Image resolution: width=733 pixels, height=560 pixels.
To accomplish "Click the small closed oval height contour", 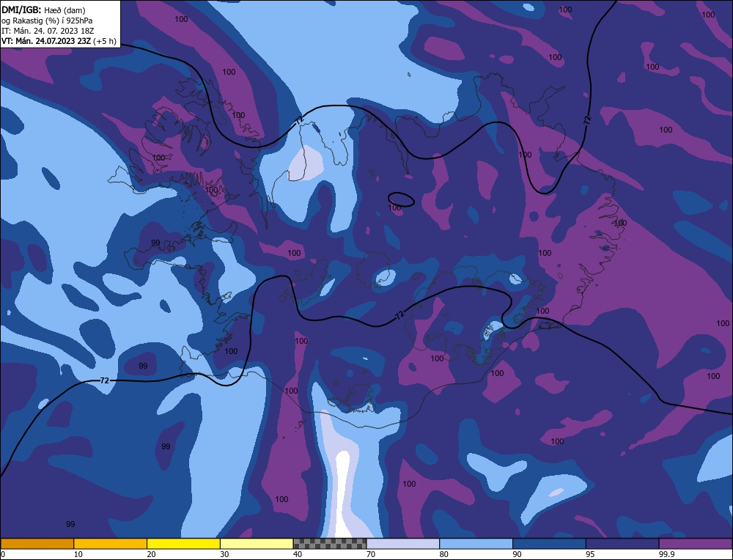I will 401,199.
